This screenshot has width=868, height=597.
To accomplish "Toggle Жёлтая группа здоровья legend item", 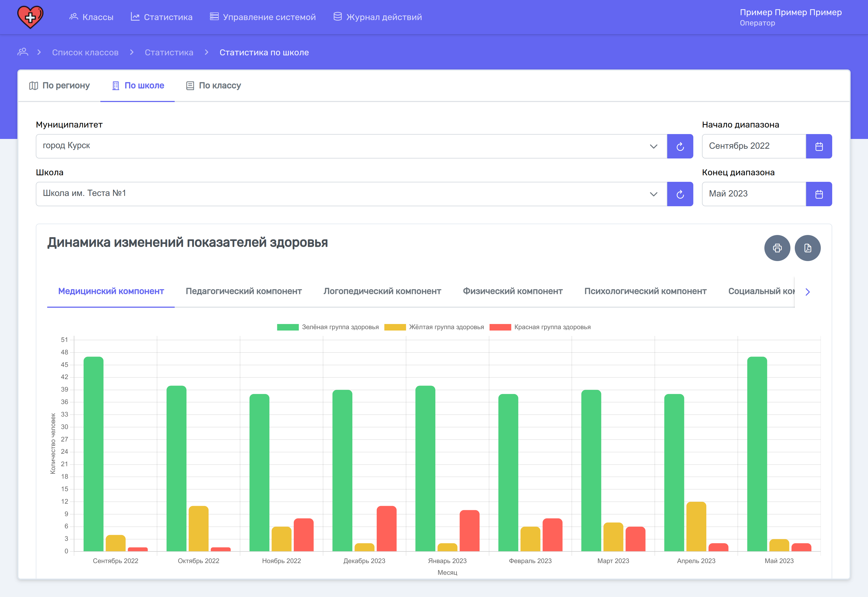I will [x=434, y=327].
